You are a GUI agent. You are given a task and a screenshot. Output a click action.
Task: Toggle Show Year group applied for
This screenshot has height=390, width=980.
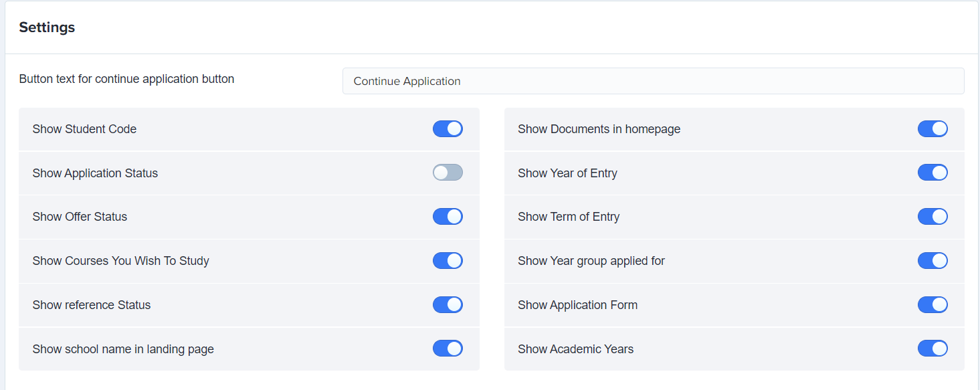pos(933,261)
